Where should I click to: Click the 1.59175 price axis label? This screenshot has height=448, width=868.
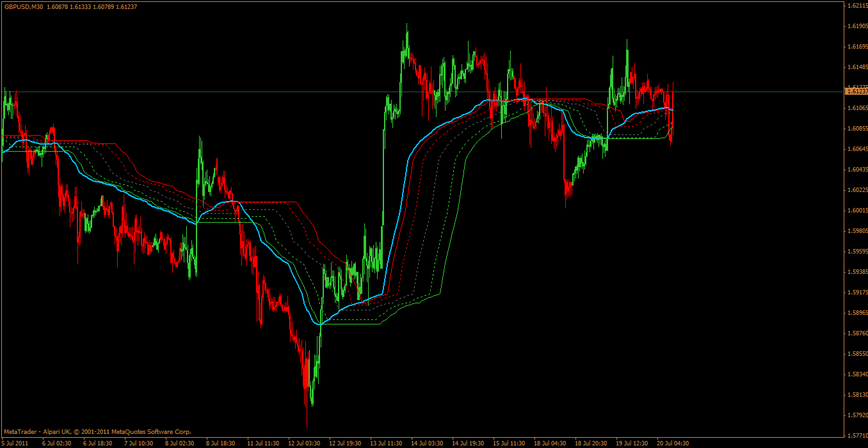tap(856, 292)
